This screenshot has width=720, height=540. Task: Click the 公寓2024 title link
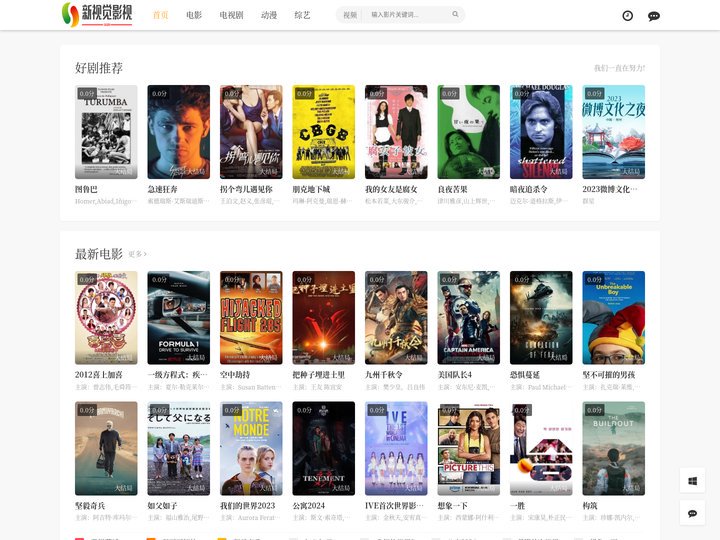(309, 506)
